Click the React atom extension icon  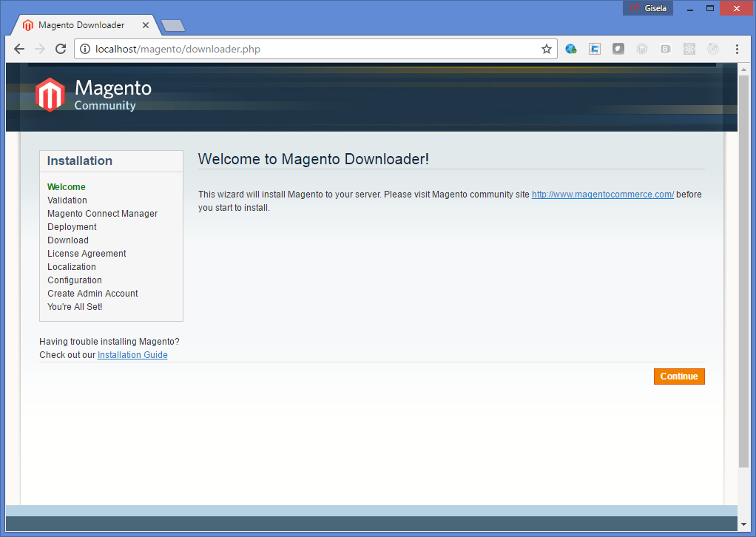point(689,50)
